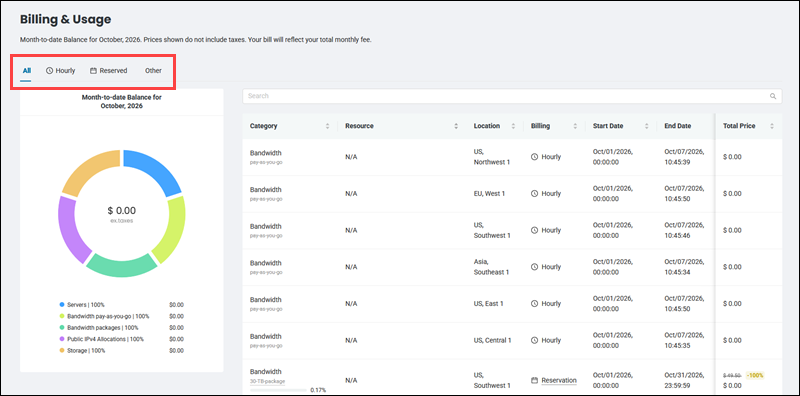Select legend entry 'Bandwidth pay-as-you-go | 100%'
This screenshot has height=396, width=800.
[x=108, y=316]
